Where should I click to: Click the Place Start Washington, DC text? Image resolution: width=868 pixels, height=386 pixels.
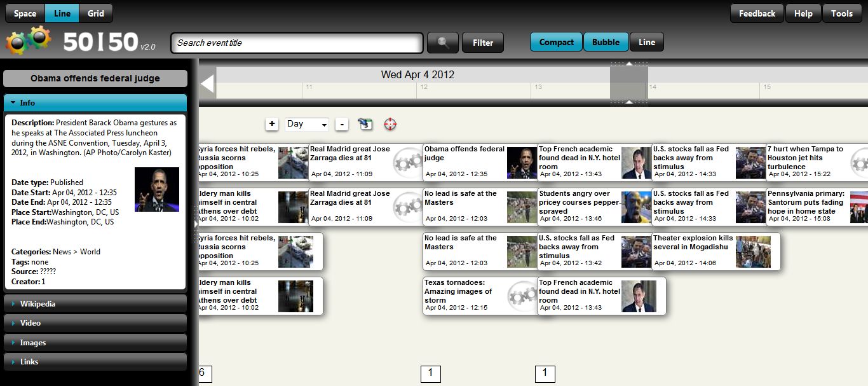point(65,212)
